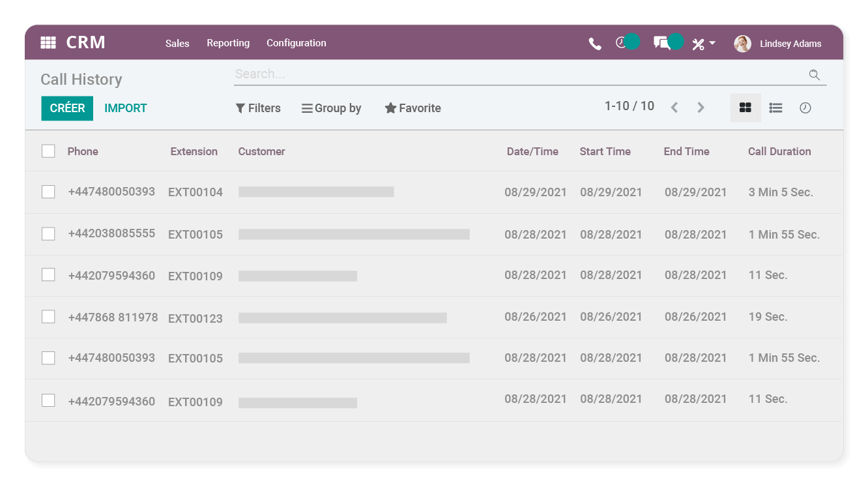
Task: Expand the Filters dropdown
Action: (x=258, y=108)
